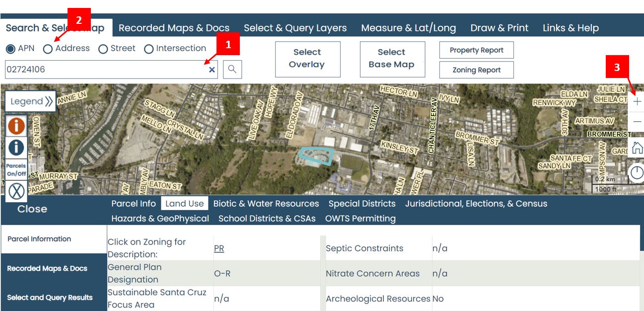Choose the Intersection search mode

[x=149, y=48]
